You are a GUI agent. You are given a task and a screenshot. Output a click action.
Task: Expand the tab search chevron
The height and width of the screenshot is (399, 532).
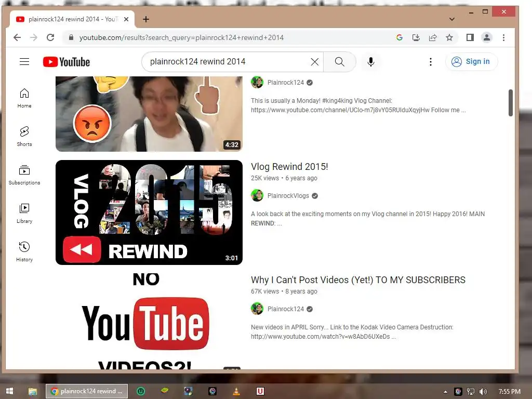(x=452, y=19)
